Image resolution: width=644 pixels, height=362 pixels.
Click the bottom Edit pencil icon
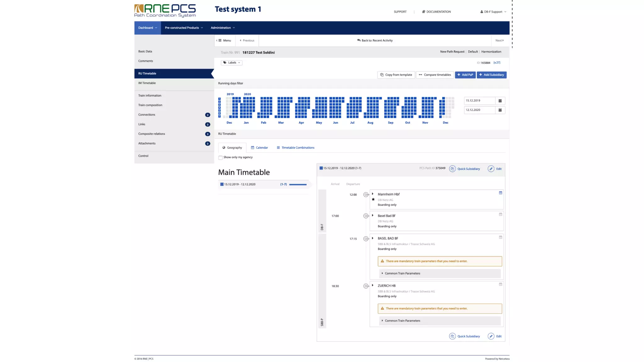pyautogui.click(x=491, y=336)
